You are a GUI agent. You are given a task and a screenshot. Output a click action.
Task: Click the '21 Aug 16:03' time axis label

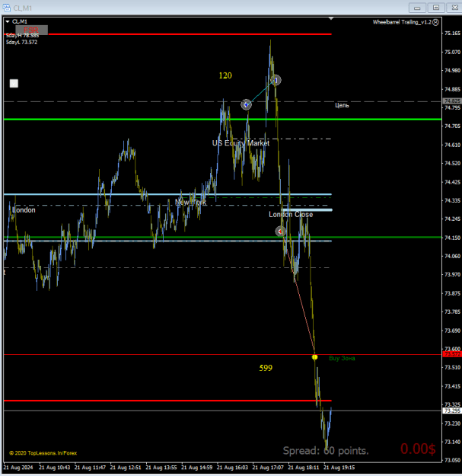pos(232,468)
